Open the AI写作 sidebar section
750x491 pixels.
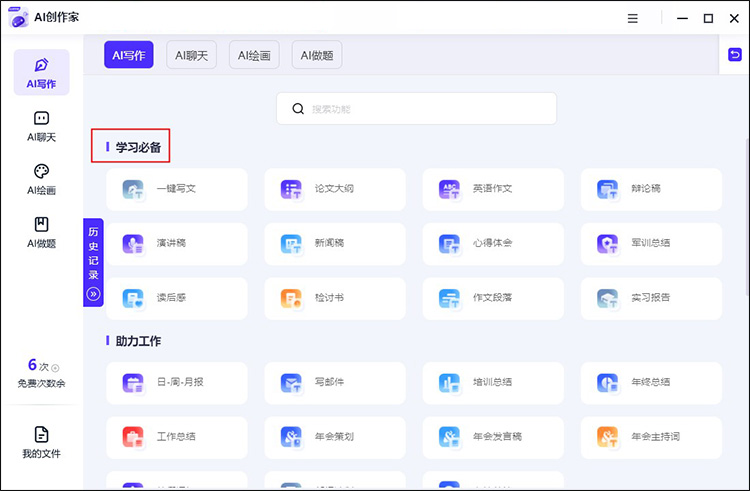41,72
